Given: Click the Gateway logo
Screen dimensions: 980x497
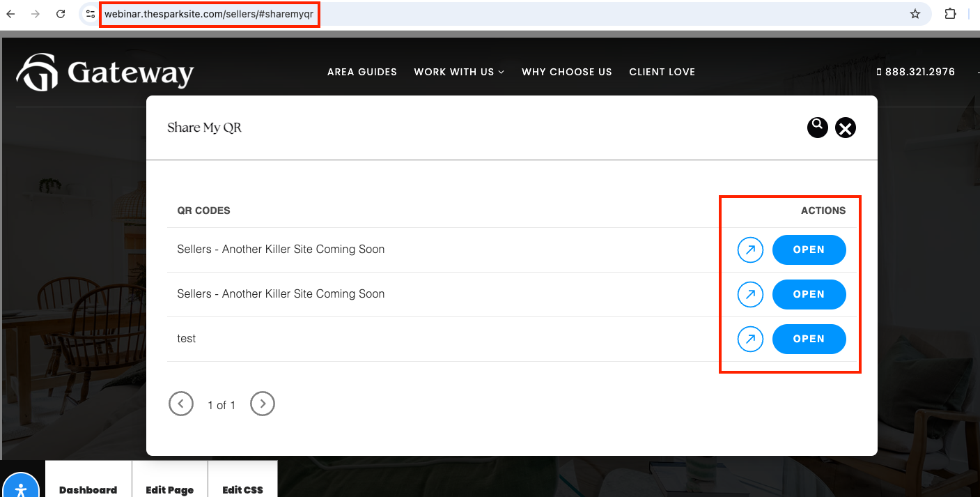Looking at the screenshot, I should click(x=105, y=72).
